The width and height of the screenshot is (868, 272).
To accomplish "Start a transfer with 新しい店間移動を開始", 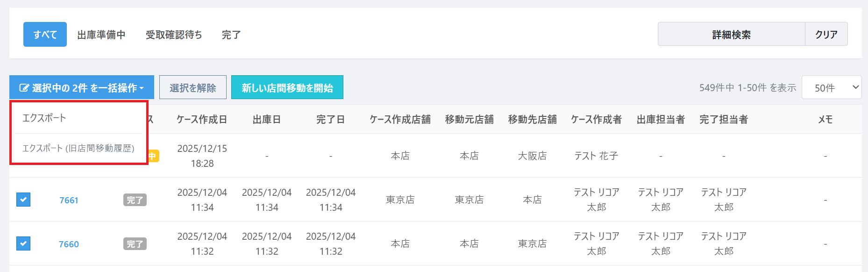I will tap(287, 87).
